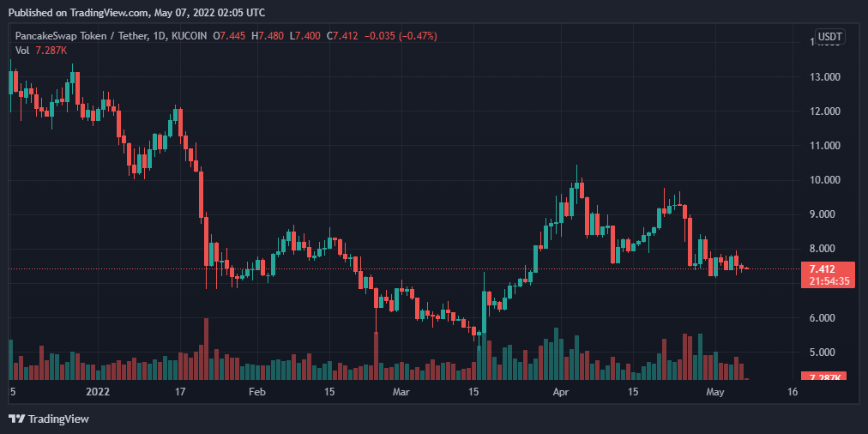
Task: Click the Apr date marker
Action: point(561,392)
